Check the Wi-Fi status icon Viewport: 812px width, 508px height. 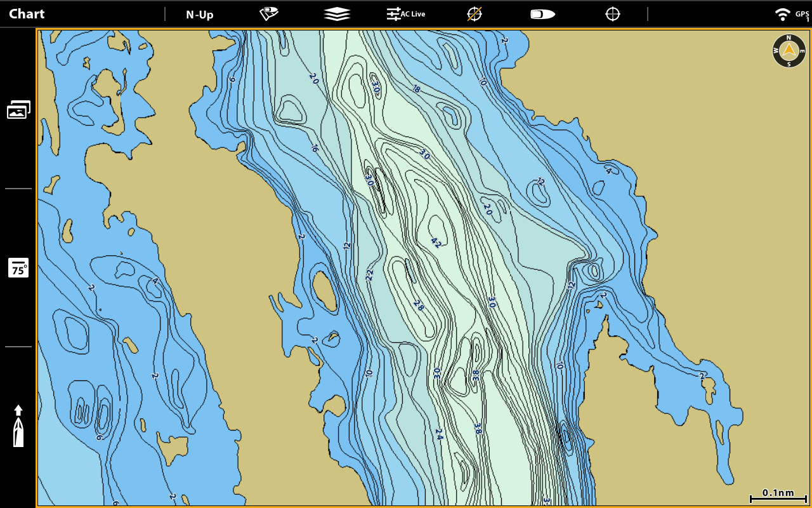(783, 14)
